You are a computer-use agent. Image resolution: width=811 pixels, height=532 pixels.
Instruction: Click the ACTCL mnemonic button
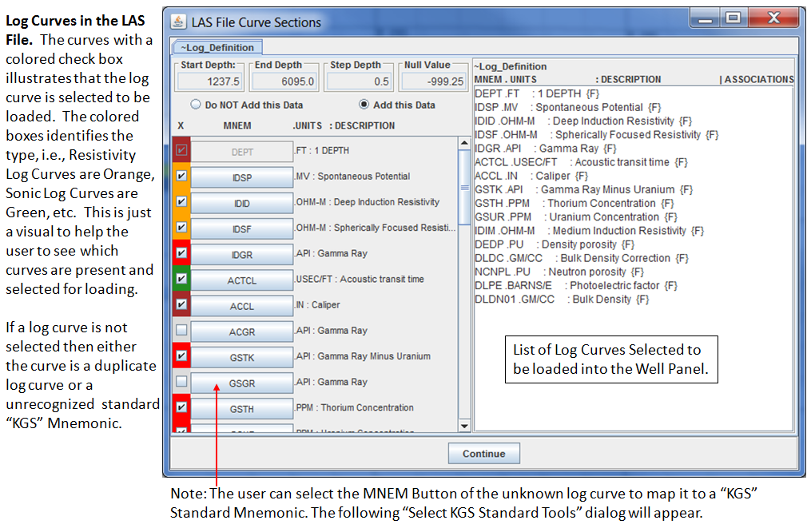pyautogui.click(x=242, y=280)
